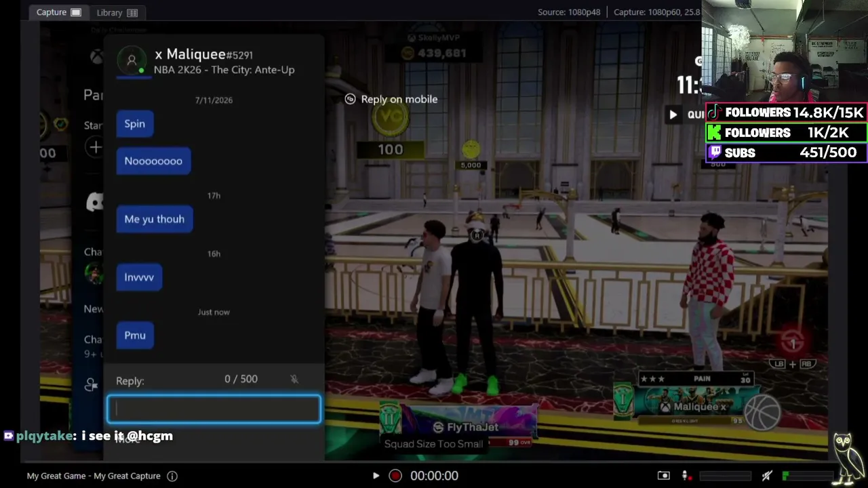This screenshot has width=868, height=488.
Task: Click the Kick followers 1K/2K bar
Action: pyautogui.click(x=787, y=133)
